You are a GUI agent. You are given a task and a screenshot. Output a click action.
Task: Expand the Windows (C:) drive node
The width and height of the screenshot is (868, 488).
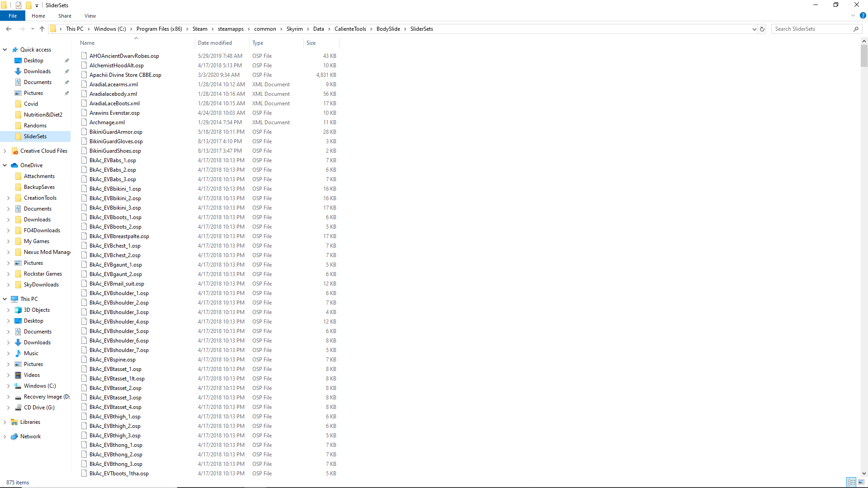[9, 386]
